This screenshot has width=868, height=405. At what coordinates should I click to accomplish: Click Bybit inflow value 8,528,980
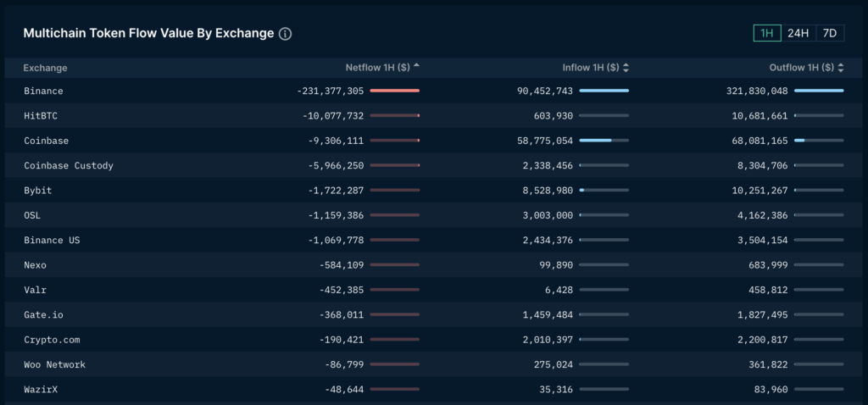click(x=548, y=191)
